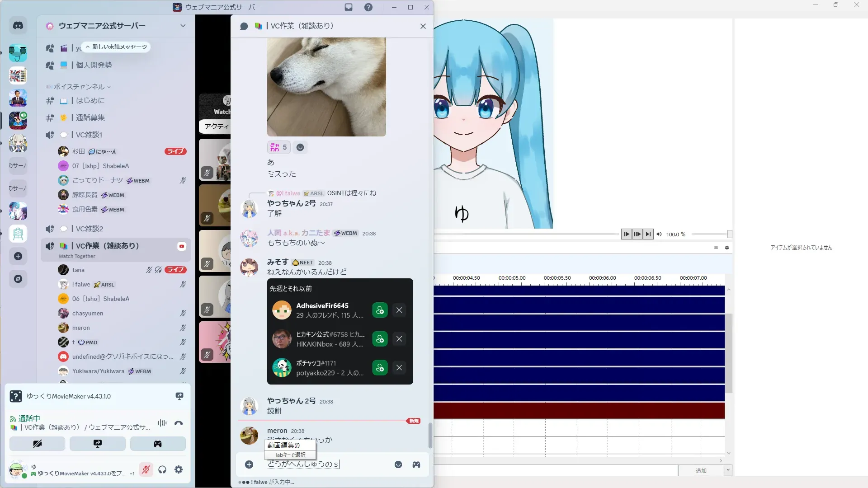Viewport: 868px width, 488px height.
Task: Disconnect from the voice call
Action: (x=179, y=423)
